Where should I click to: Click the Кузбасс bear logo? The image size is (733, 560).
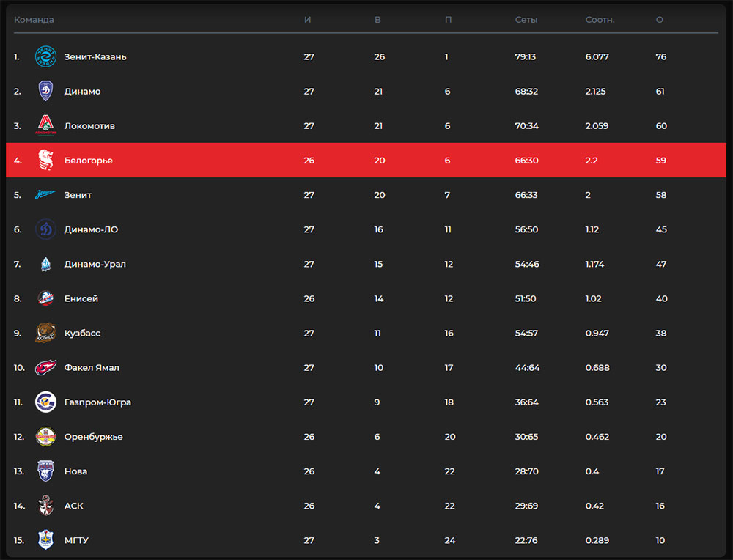coord(45,333)
